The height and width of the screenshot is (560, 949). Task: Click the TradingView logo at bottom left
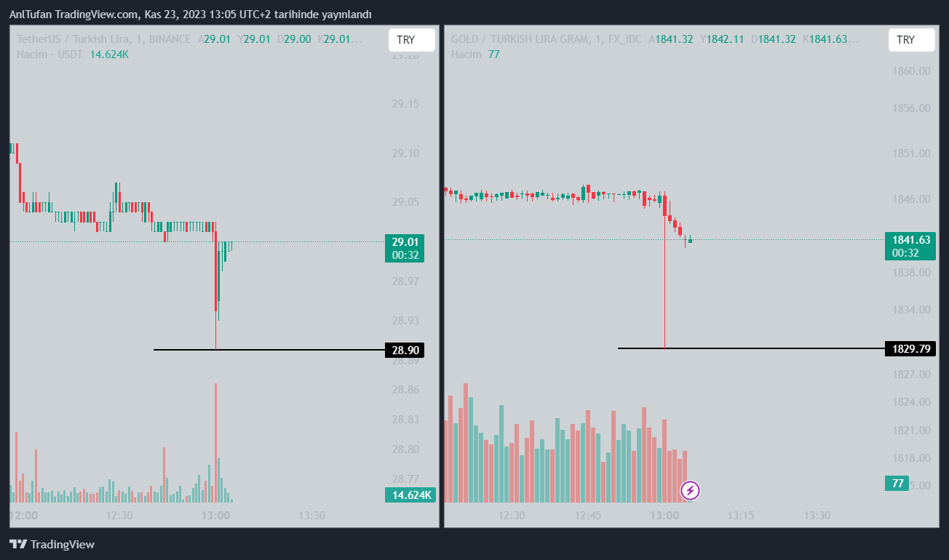click(52, 544)
